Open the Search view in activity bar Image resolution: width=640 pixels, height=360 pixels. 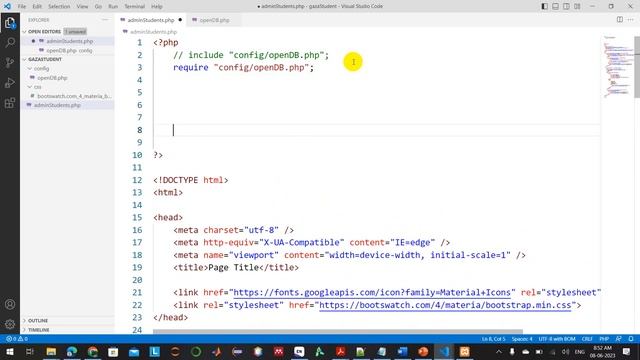(x=10, y=42)
